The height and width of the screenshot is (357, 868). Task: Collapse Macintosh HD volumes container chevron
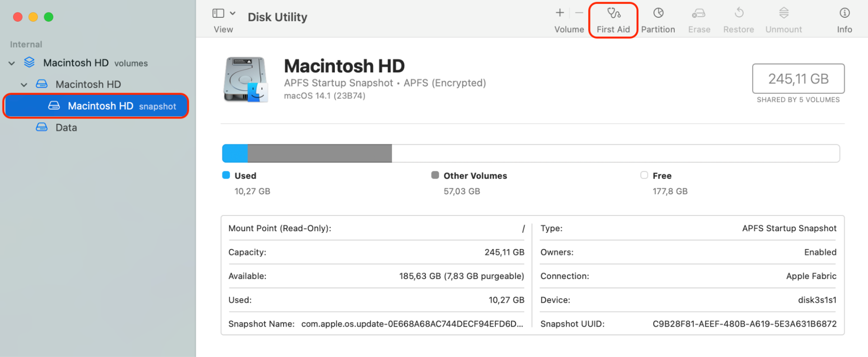point(12,63)
